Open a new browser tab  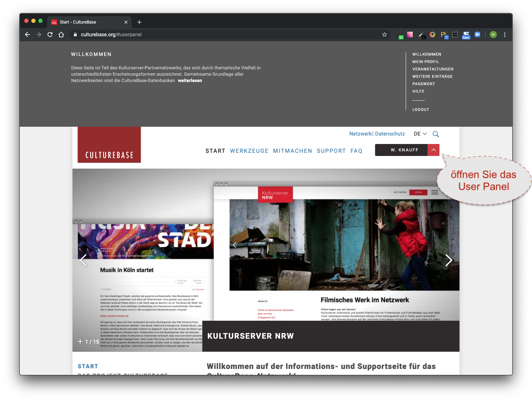[x=139, y=22]
